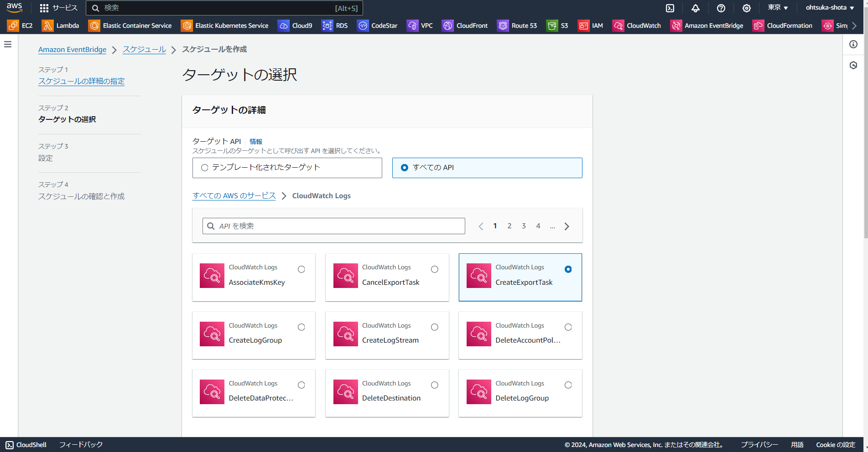Select the CancelExportTask API radio
This screenshot has width=868, height=452.
pos(435,269)
